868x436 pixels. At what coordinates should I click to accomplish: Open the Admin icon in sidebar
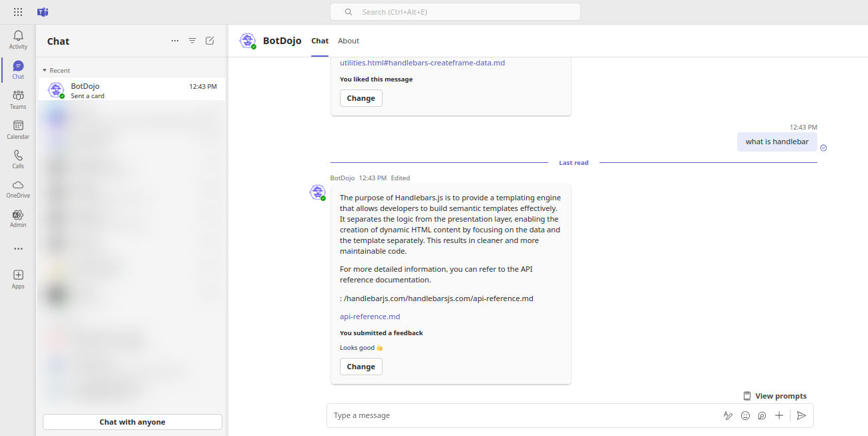(18, 215)
